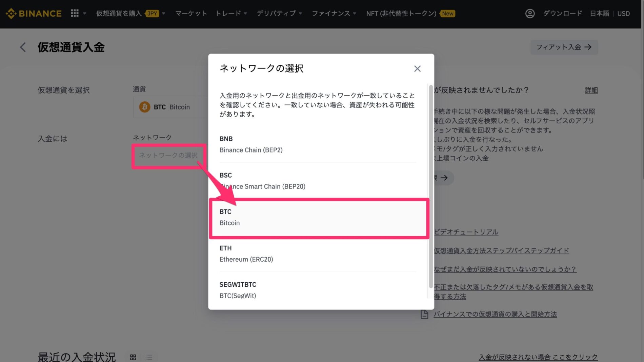Viewport: 644px width, 362px height.
Task: Open 仮想通貨入金方法ステップバイステップガイド link
Action: 501,250
